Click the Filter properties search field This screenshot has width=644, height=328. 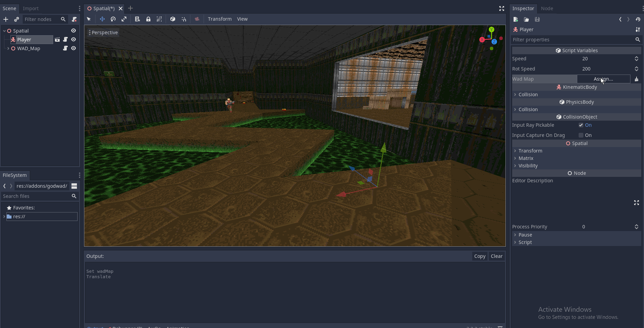[573, 40]
